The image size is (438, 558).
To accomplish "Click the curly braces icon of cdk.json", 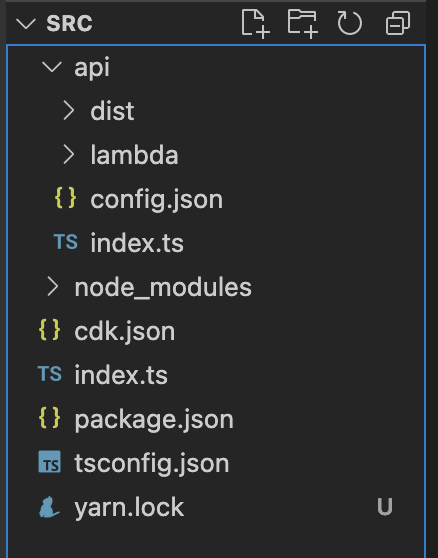I will (x=49, y=330).
